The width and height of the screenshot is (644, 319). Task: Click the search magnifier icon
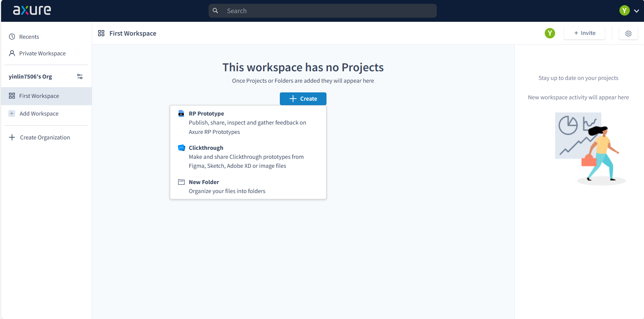[x=215, y=11]
